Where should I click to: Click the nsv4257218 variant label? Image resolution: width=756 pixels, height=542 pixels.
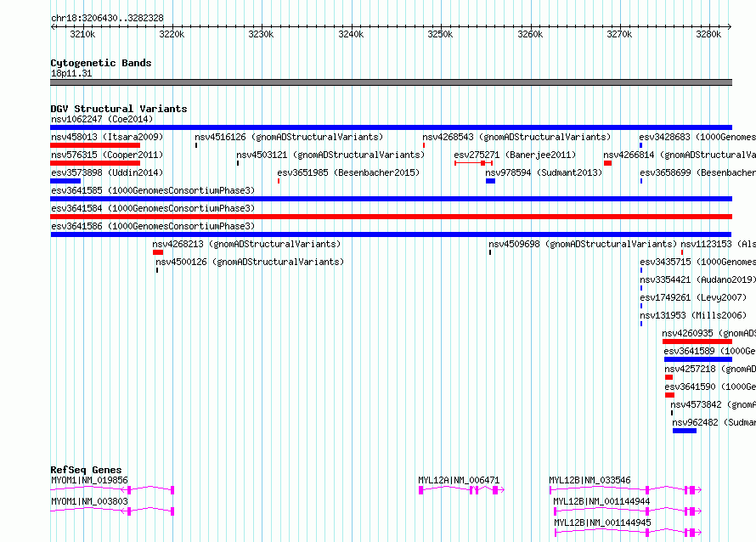click(x=710, y=369)
